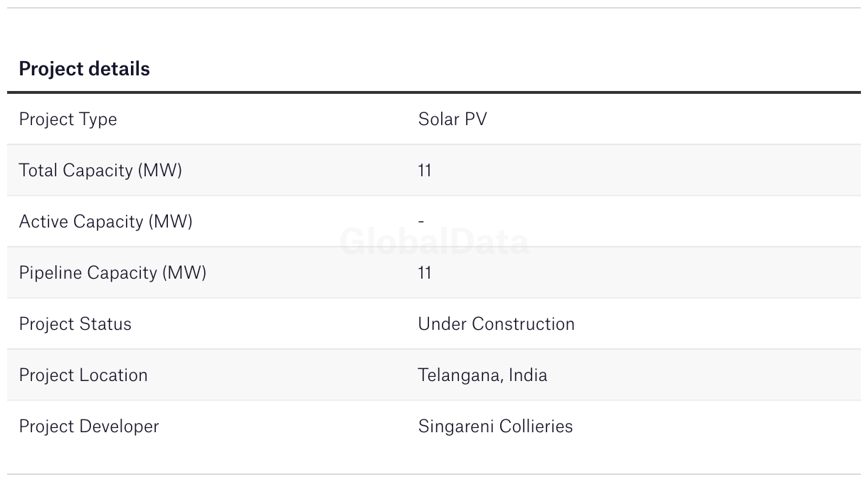Select the Project Developer label
This screenshot has height=482, width=868.
(x=89, y=427)
